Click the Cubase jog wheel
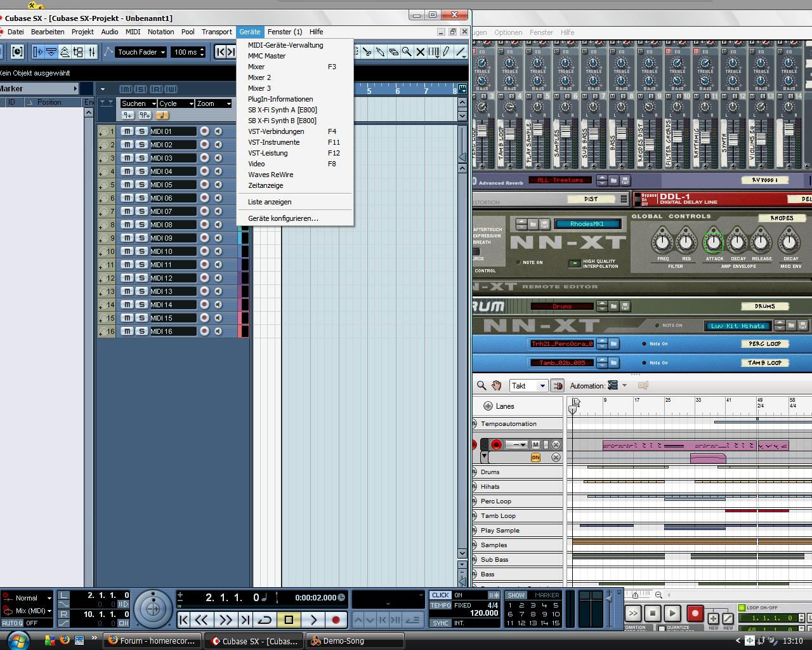The height and width of the screenshot is (650, 812). pos(153,609)
